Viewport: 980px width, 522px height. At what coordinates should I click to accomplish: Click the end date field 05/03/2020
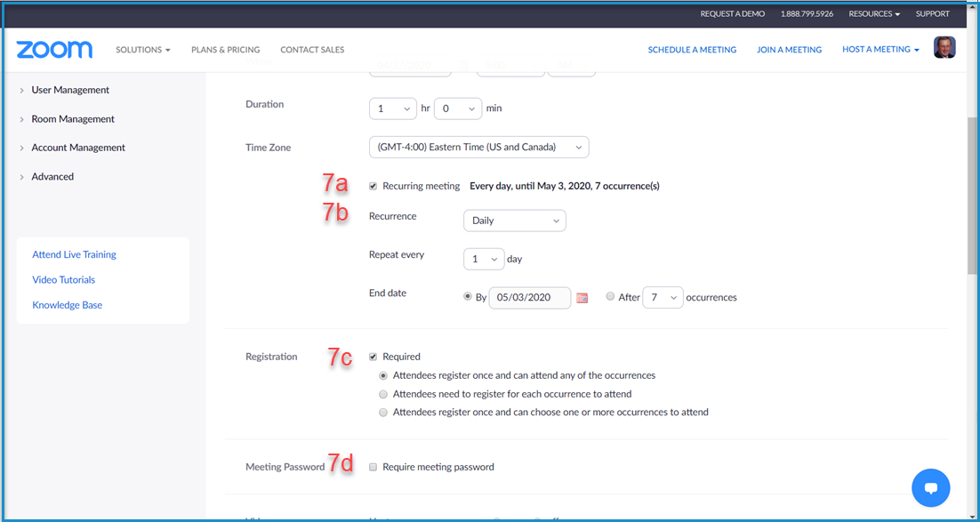pyautogui.click(x=529, y=298)
